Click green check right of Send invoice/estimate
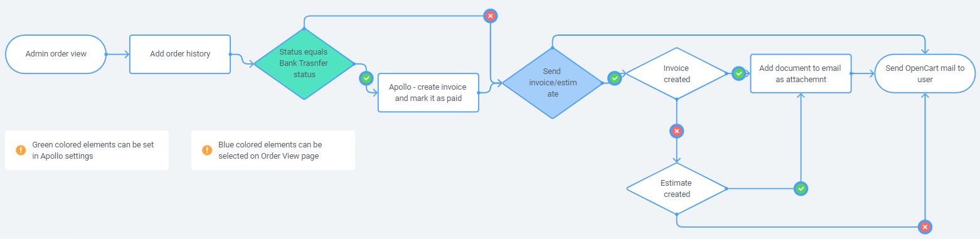 [x=615, y=78]
